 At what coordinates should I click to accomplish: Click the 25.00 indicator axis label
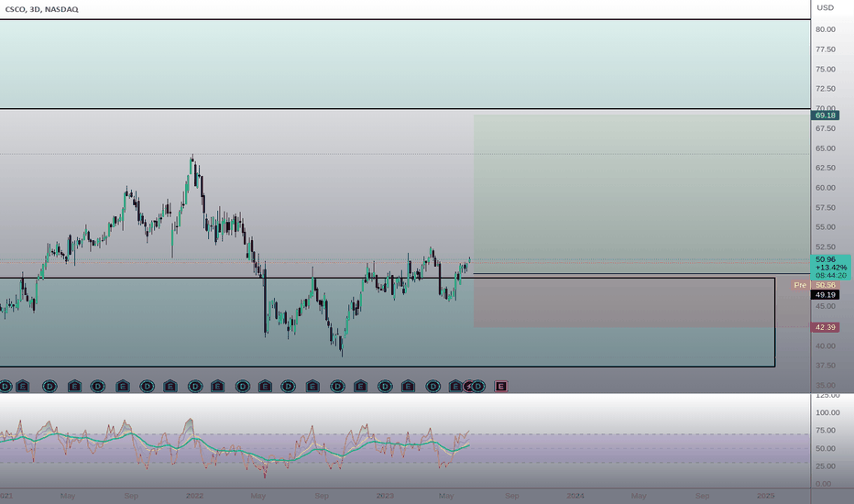click(825, 466)
